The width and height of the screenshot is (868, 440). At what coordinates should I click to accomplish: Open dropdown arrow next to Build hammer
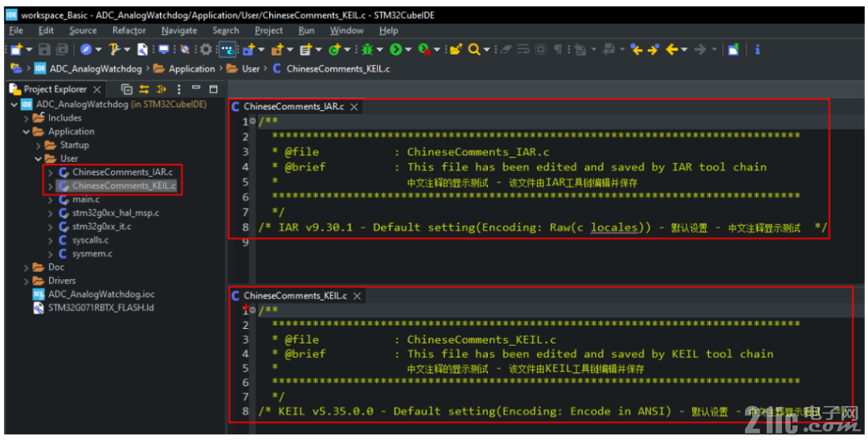127,50
